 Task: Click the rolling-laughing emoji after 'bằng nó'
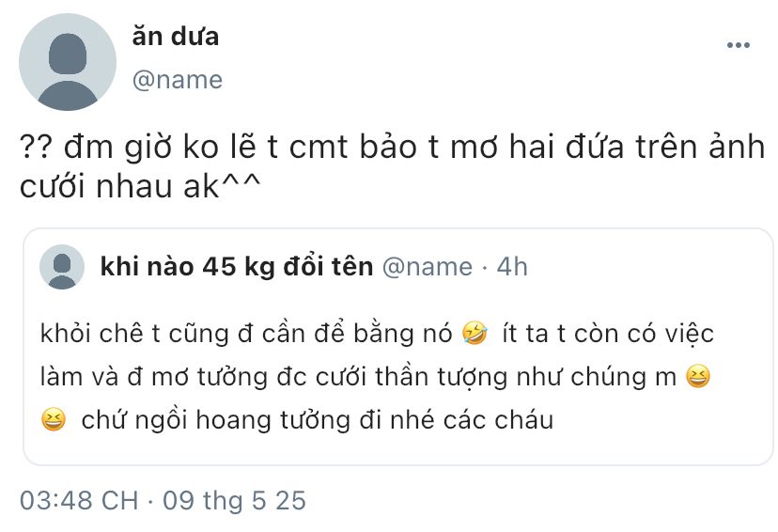click(x=475, y=333)
